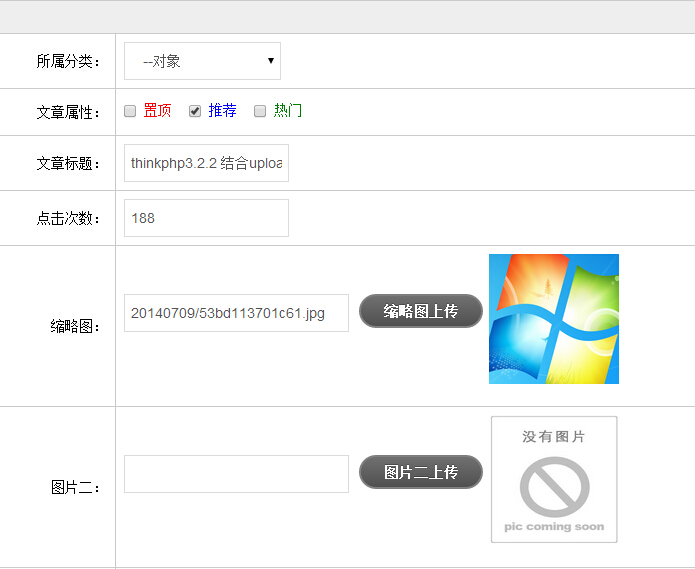Click the red 置顶 label text

click(157, 111)
